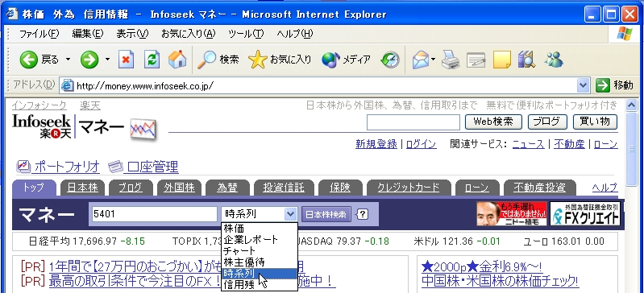The height and width of the screenshot is (293, 644).
Task: Switch to the 保険 tab
Action: pos(340,188)
